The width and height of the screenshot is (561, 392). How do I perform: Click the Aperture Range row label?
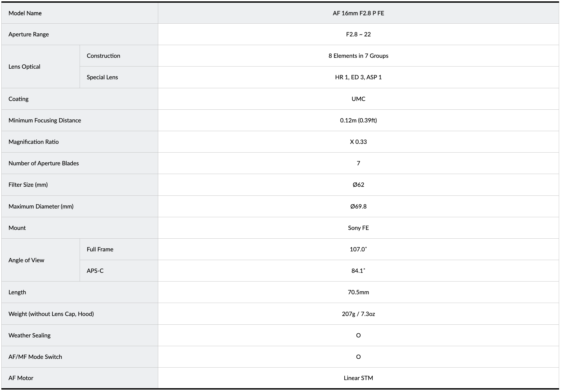pos(29,34)
